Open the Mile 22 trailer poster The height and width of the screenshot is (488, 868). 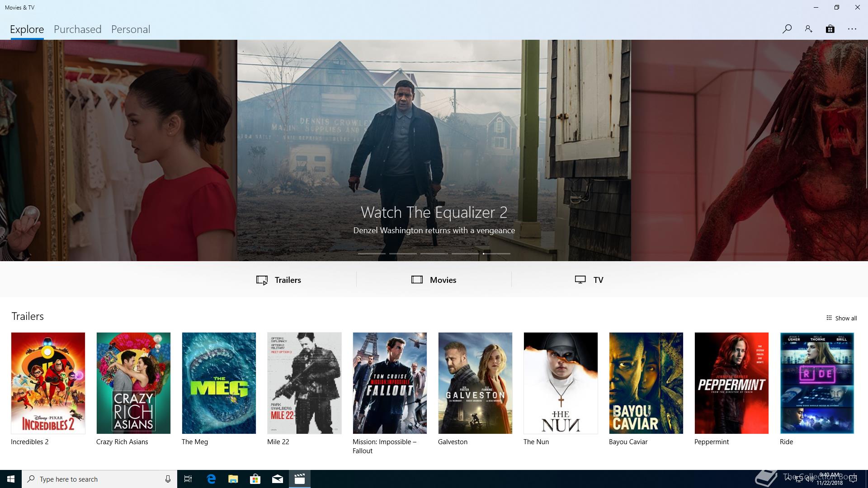coord(304,383)
